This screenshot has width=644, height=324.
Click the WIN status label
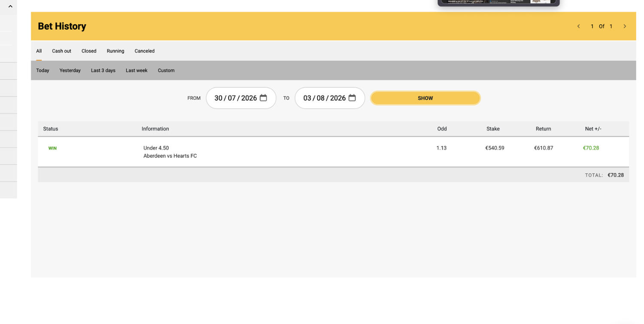coord(52,148)
